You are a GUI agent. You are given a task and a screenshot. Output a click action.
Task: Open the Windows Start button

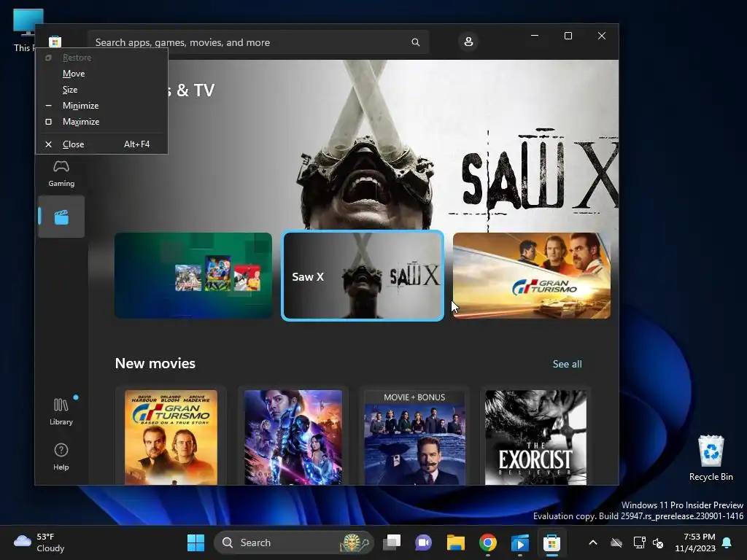[x=196, y=542]
